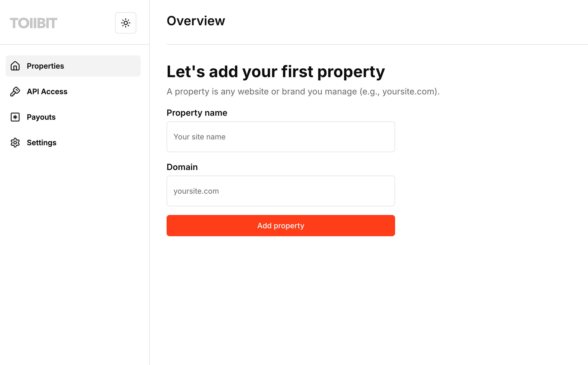Open the API Access label in sidebar
Image resolution: width=588 pixels, height=365 pixels.
coord(47,92)
